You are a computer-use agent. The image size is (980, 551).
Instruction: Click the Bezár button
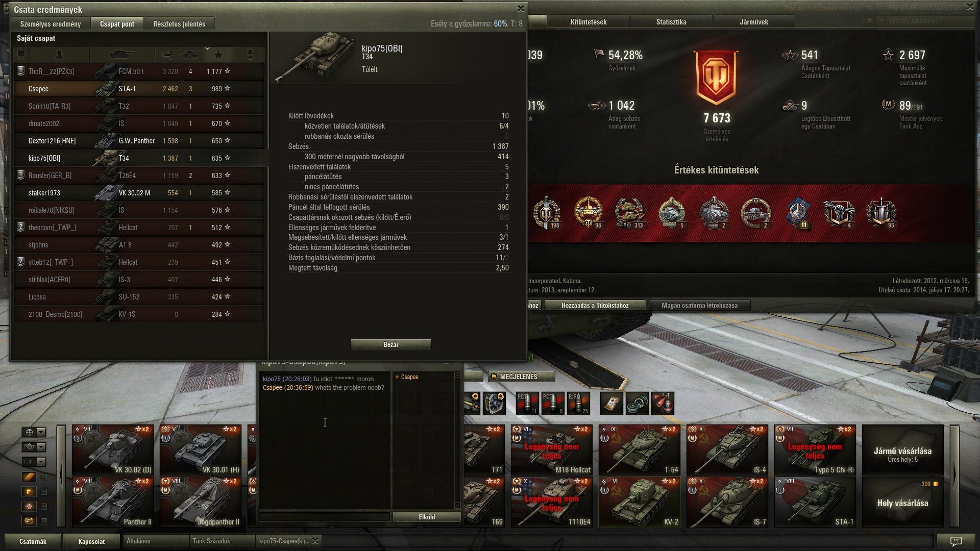click(x=391, y=345)
